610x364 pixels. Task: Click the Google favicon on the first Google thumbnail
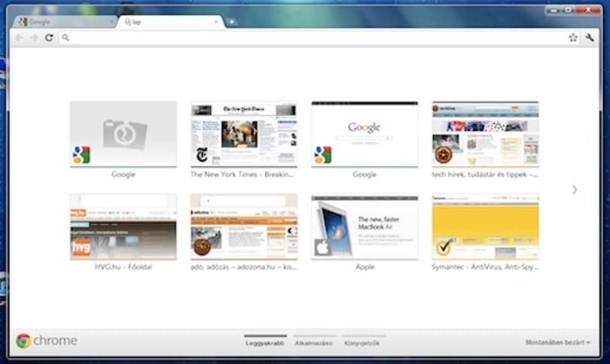(x=81, y=155)
